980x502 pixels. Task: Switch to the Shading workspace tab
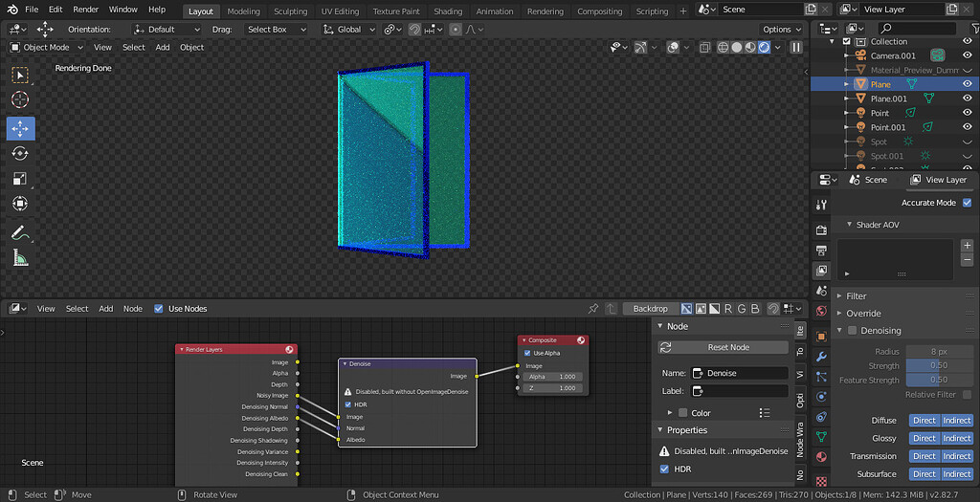point(448,11)
